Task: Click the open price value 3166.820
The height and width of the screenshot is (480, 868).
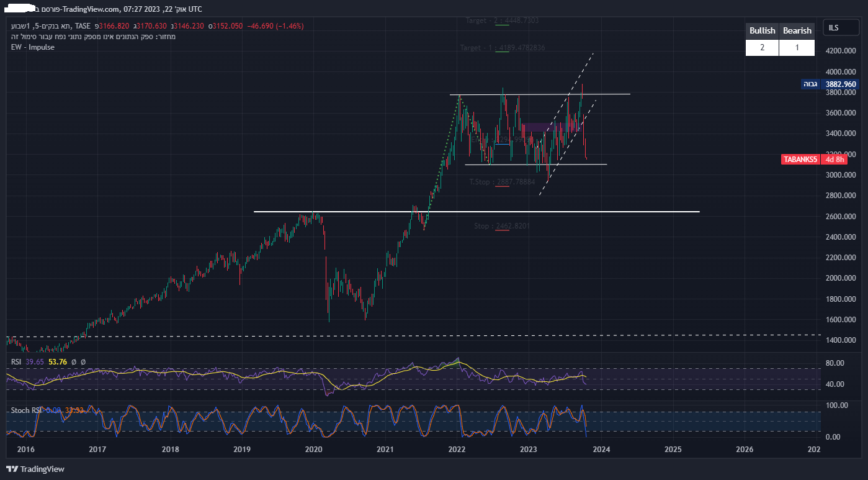Action: click(x=114, y=26)
